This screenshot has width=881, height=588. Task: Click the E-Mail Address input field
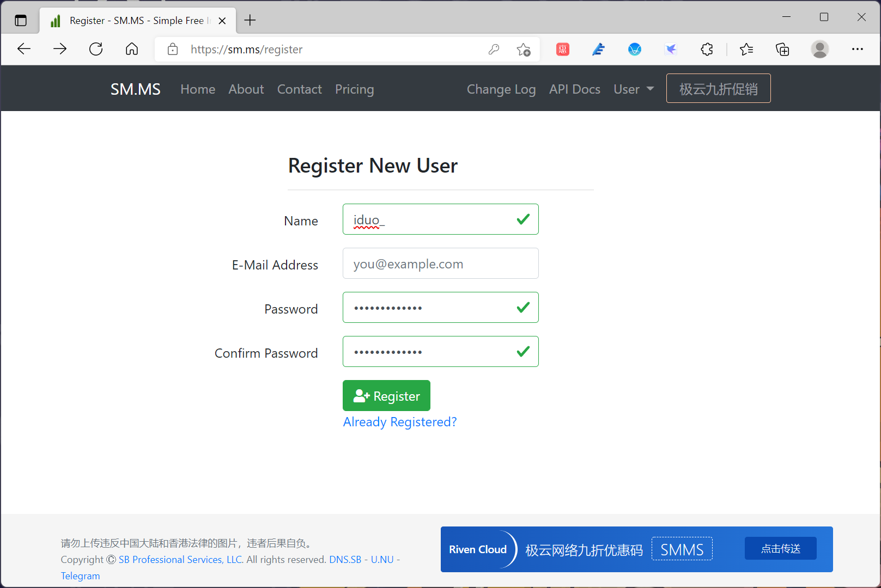click(x=440, y=264)
